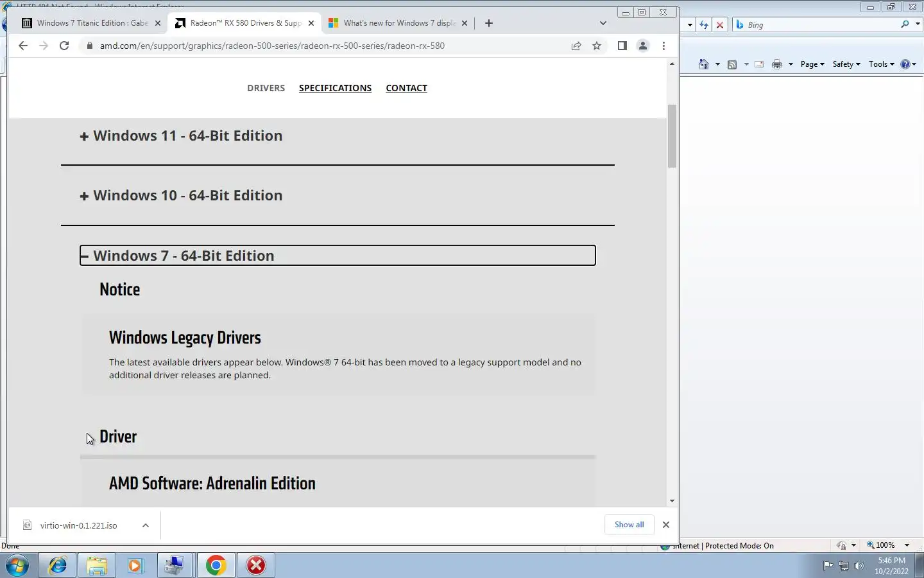Screen dimensions: 924x578
Task: Open the CONTACT section link
Action: tap(406, 88)
